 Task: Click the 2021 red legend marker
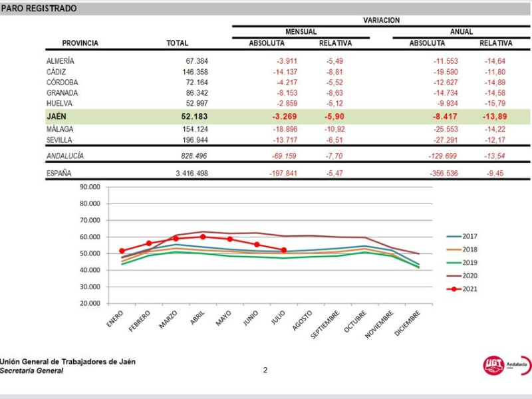[x=454, y=289]
